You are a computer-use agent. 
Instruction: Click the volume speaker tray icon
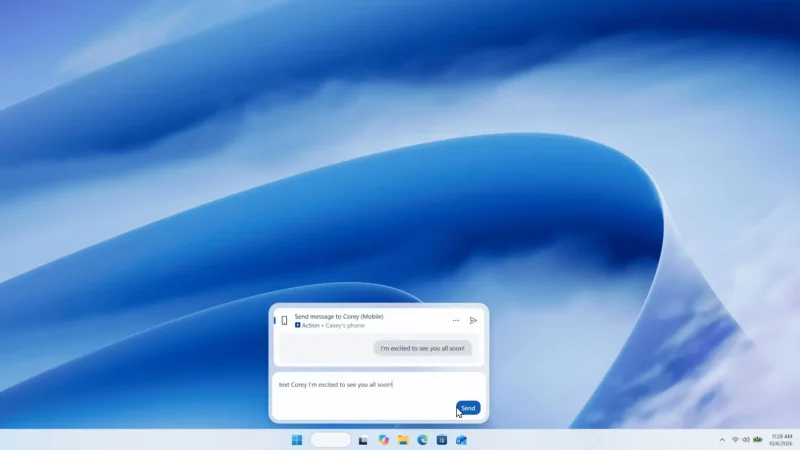[x=746, y=440]
